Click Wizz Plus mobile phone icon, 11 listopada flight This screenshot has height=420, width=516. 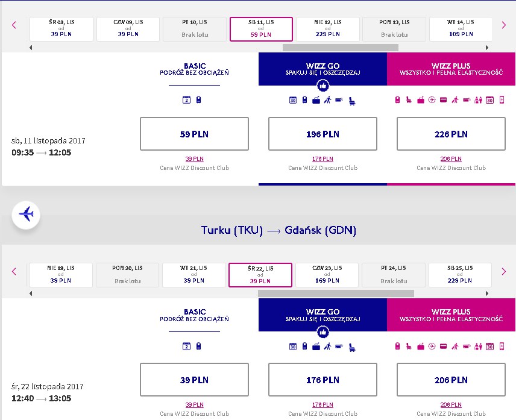point(502,99)
